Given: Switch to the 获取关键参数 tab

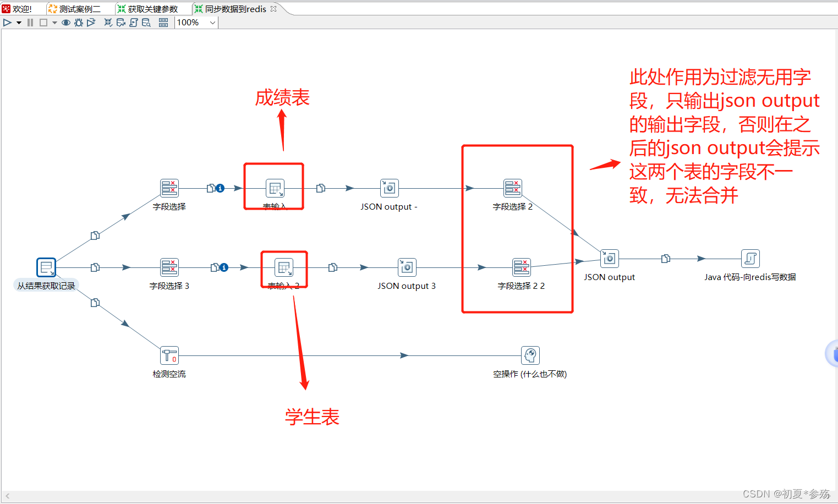Looking at the screenshot, I should pyautogui.click(x=148, y=9).
